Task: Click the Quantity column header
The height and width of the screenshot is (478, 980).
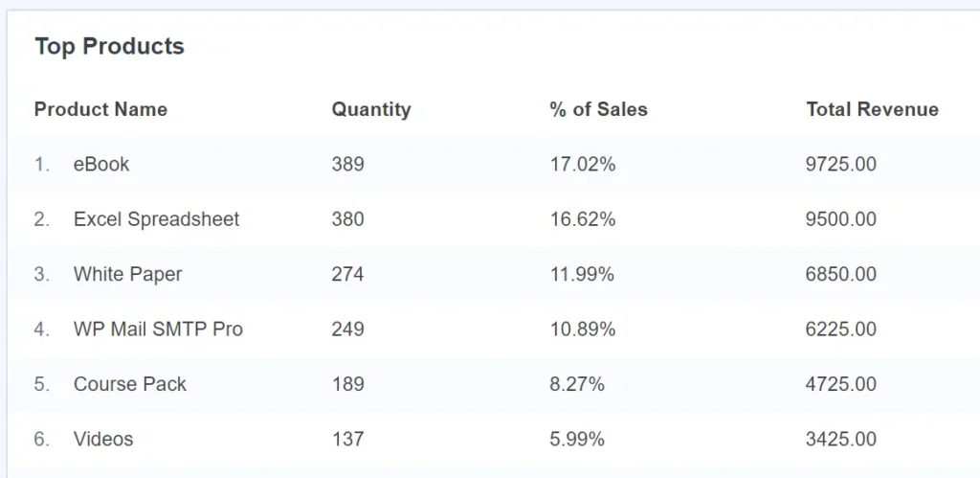Action: (x=371, y=109)
